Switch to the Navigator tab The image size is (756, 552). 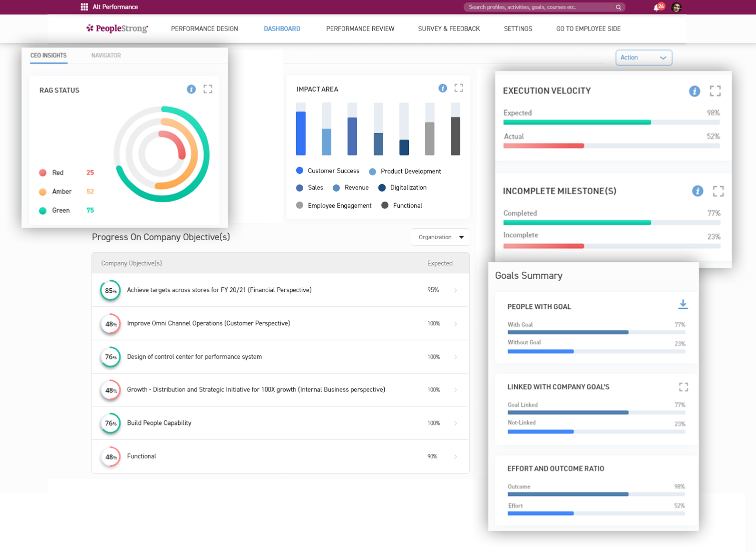click(x=106, y=56)
